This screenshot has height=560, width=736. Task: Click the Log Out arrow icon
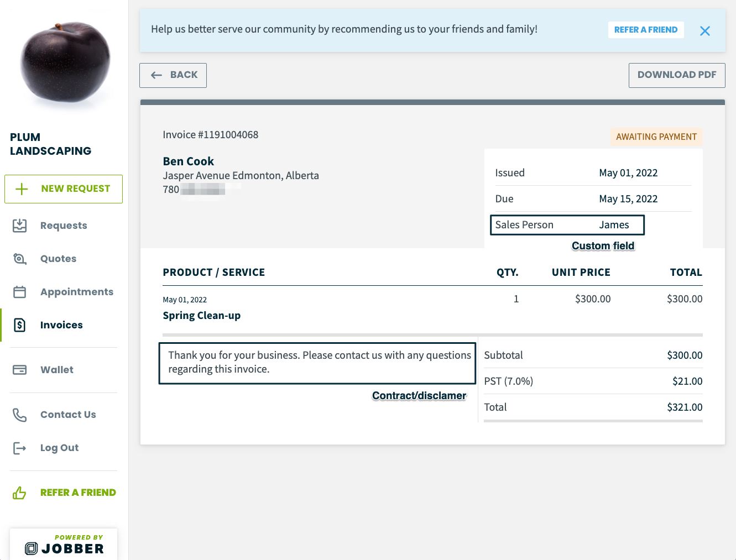pyautogui.click(x=20, y=448)
